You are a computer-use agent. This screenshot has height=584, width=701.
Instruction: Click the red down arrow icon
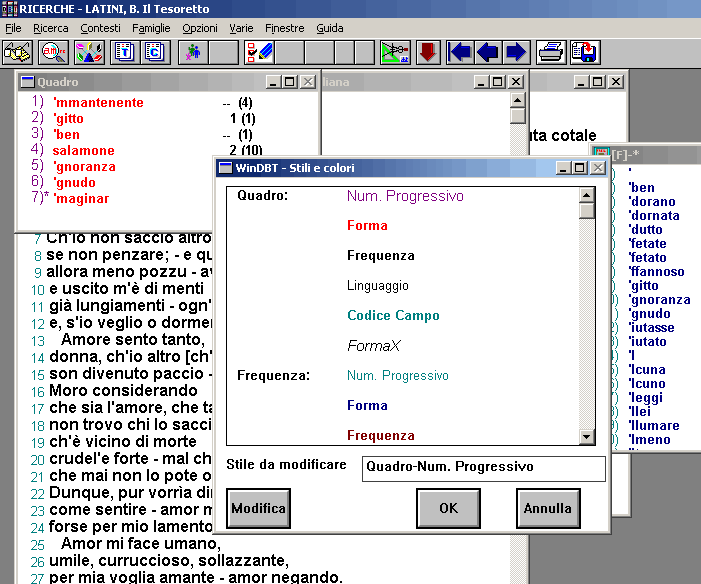click(x=428, y=52)
